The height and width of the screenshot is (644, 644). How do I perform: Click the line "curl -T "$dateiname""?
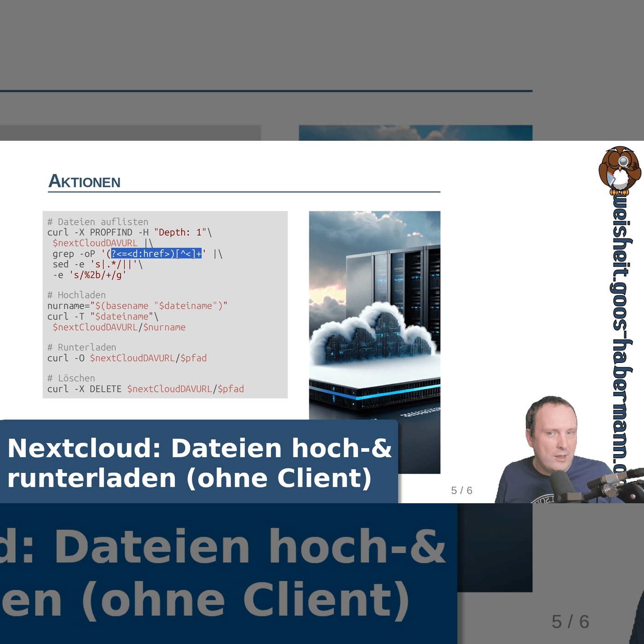pos(103,316)
